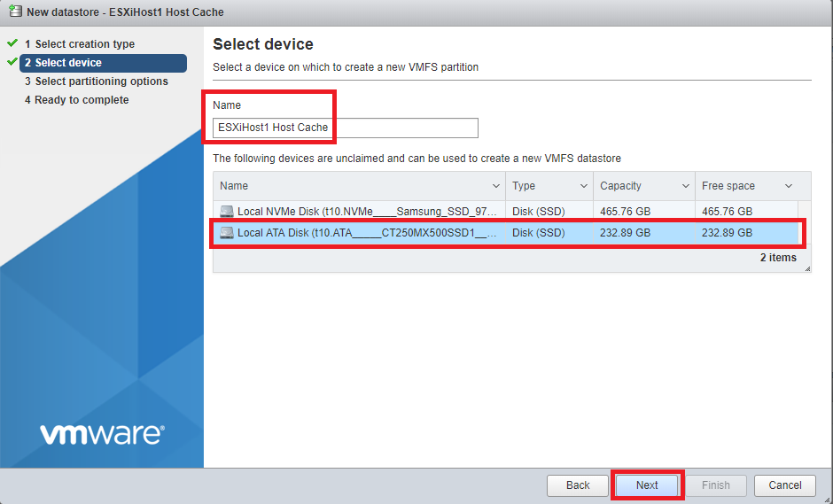Open the Free space column dropdown arrow
This screenshot has width=833, height=504.
789,186
